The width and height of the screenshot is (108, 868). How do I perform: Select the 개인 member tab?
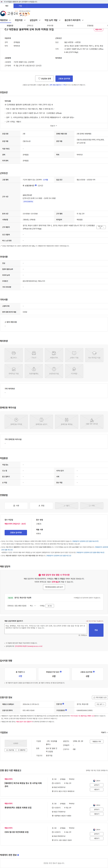7,6
